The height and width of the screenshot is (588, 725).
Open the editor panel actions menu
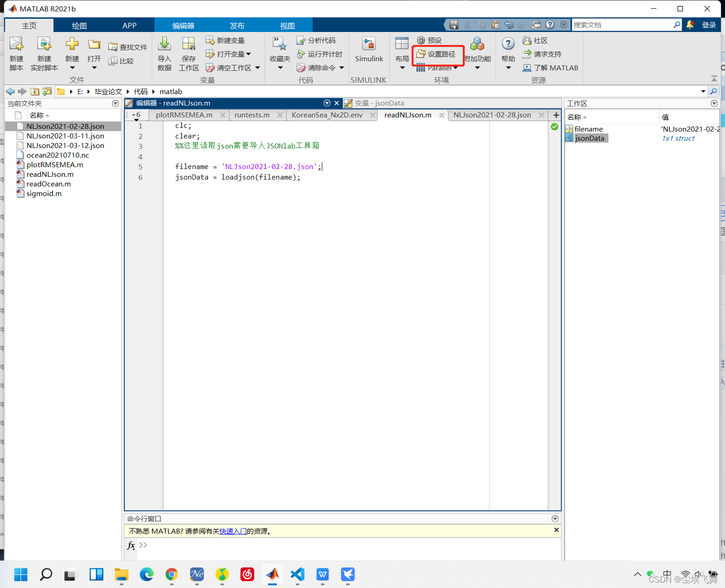[x=327, y=103]
